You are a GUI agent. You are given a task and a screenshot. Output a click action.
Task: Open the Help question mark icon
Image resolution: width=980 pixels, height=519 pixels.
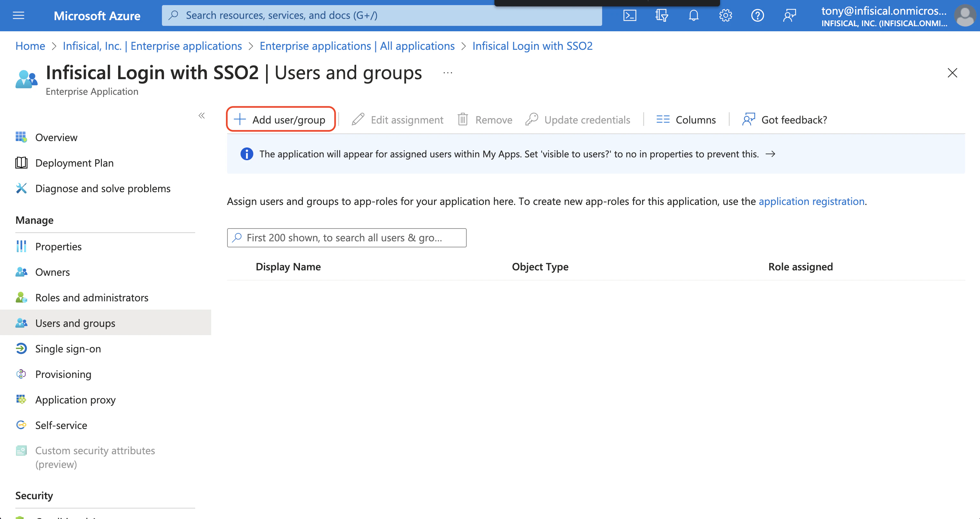[x=757, y=16]
